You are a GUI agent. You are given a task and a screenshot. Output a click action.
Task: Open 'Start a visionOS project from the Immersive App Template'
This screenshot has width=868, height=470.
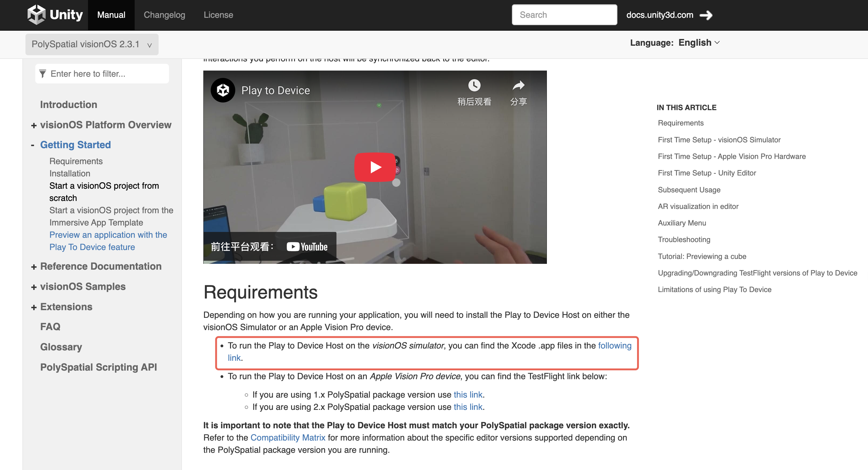click(x=111, y=217)
